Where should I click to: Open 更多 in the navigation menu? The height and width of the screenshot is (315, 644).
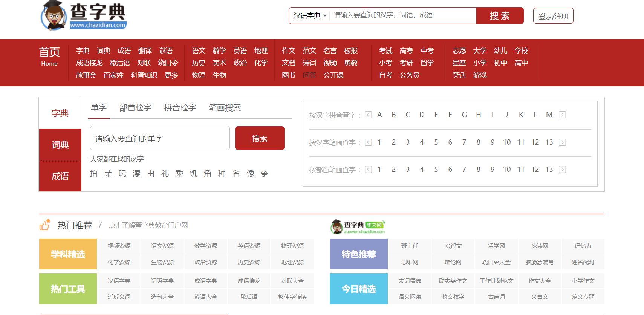tap(171, 75)
